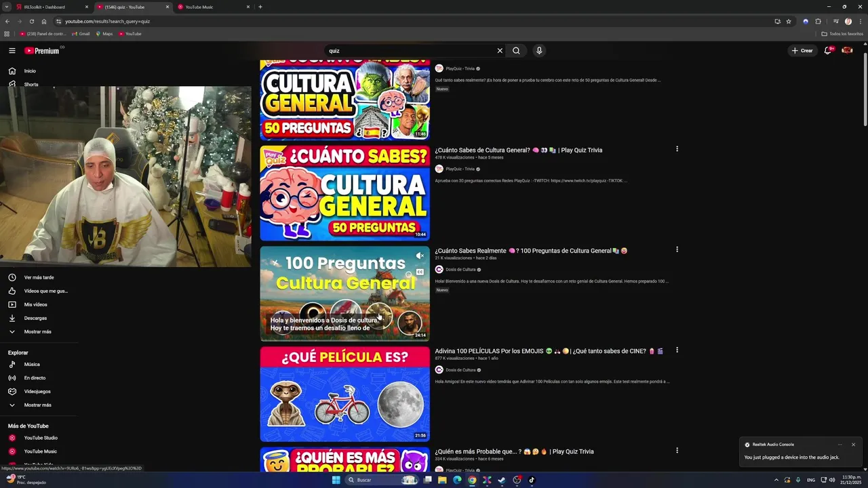Click the YouTube Premium logo

click(42, 51)
